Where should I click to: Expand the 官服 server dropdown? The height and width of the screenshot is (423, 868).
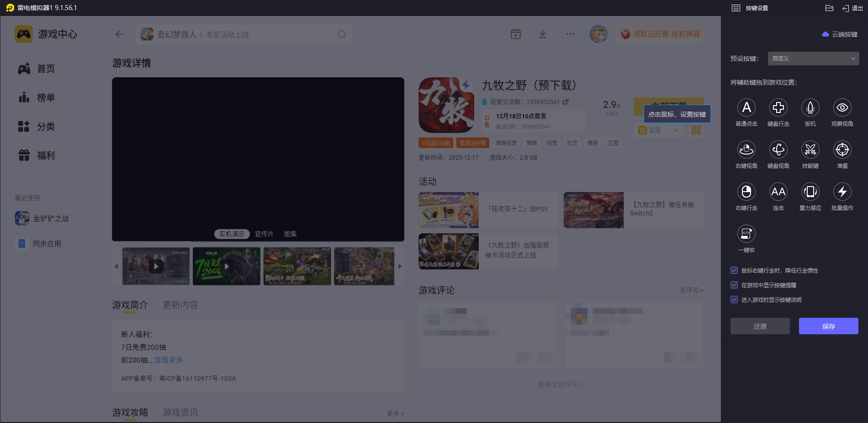tap(659, 130)
